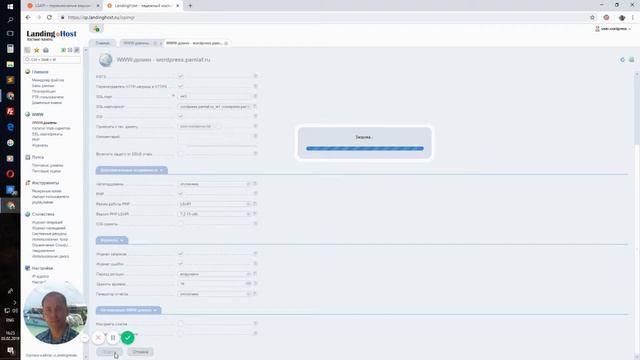Open the auto-subdomains (Автоподдомены) dropdown
Image resolution: width=640 pixels, height=360 pixels.
point(215,184)
